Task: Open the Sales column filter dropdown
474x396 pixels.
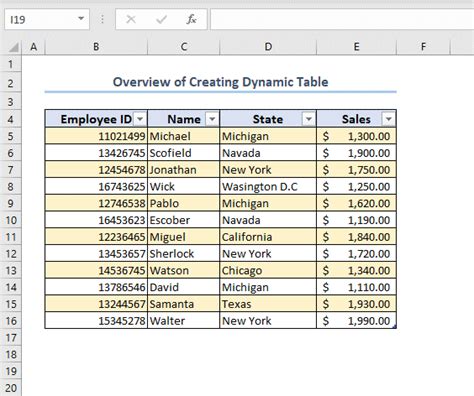Action: 388,119
